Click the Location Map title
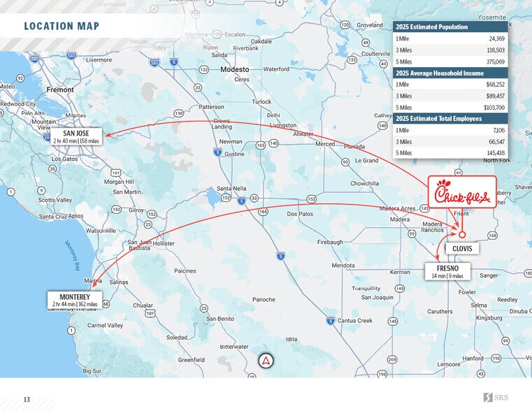Screen dimensions: 532x411 pos(62,27)
